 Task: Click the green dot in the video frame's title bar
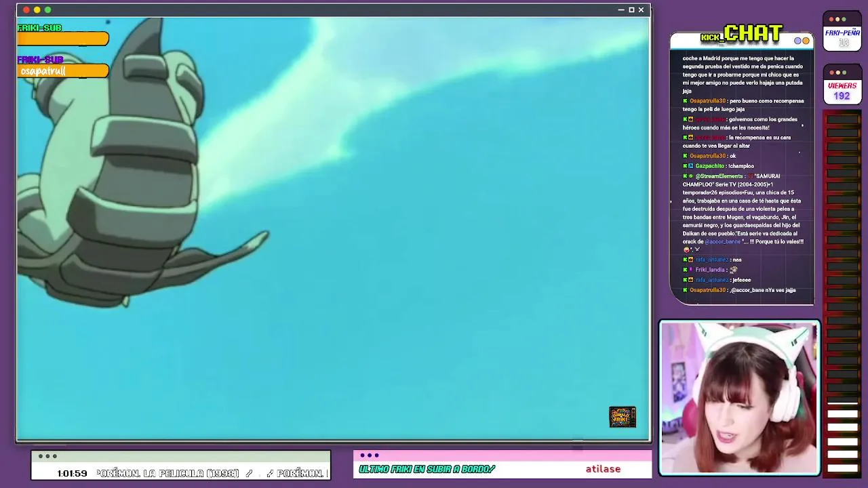click(47, 10)
